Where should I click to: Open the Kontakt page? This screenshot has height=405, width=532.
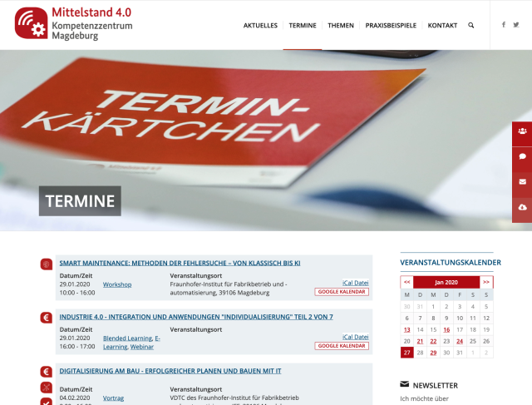tap(442, 26)
